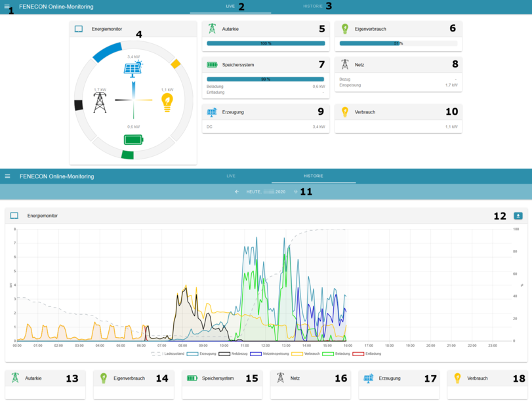Viewport: 532px width, 404px height.
Task: Click the Beladung row label under Speichersystem
Action: coord(215,87)
